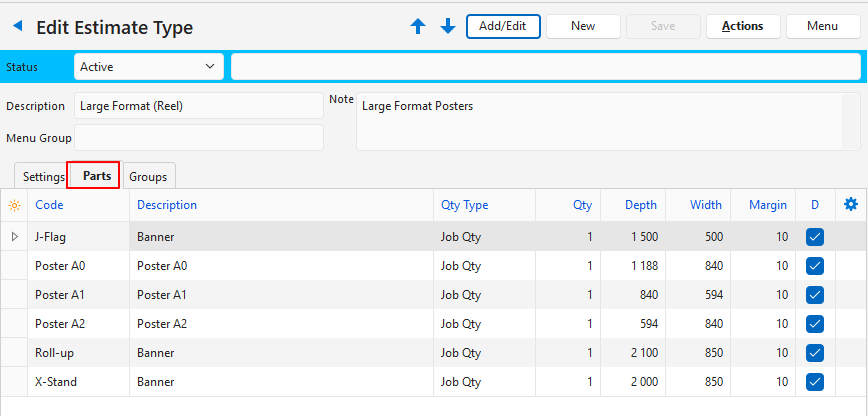Switch to the Settings tab
Image resolution: width=868 pixels, height=416 pixels.
tap(43, 177)
